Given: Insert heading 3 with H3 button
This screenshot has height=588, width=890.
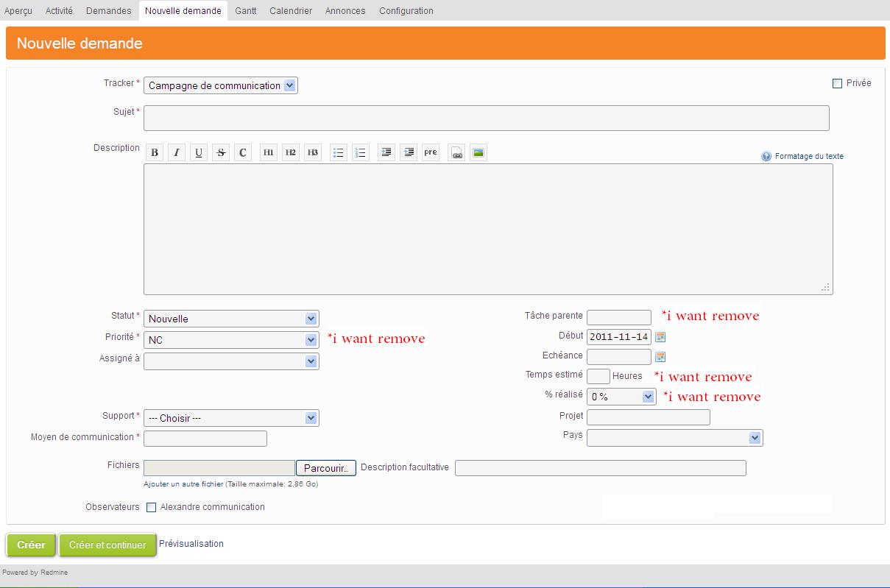Looking at the screenshot, I should click(313, 153).
